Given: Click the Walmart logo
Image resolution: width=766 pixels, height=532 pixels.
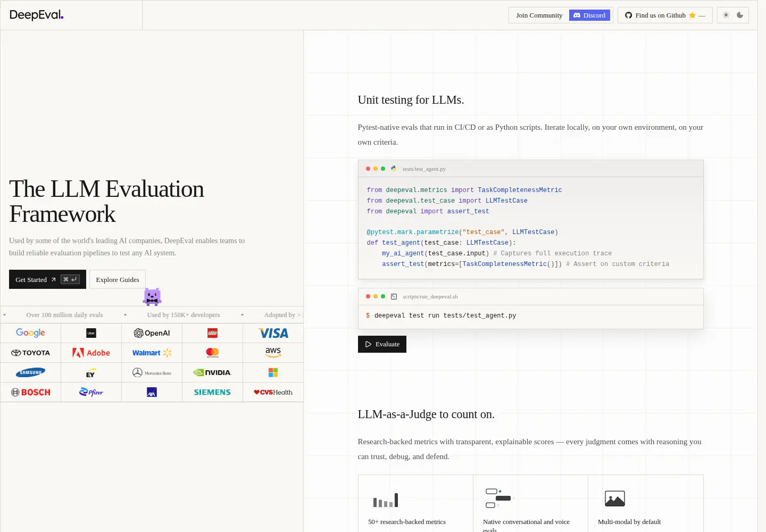Looking at the screenshot, I should tap(152, 353).
